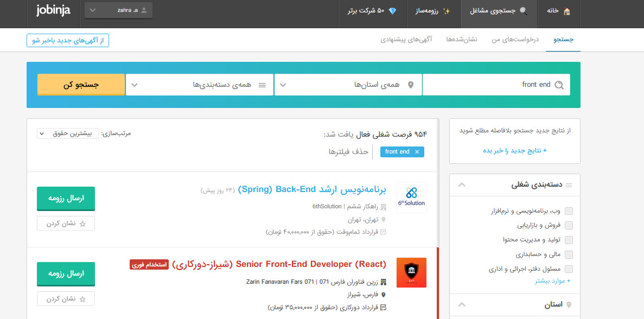644x319 pixels.
Task: Remove the front end filter tag
Action: [417, 152]
